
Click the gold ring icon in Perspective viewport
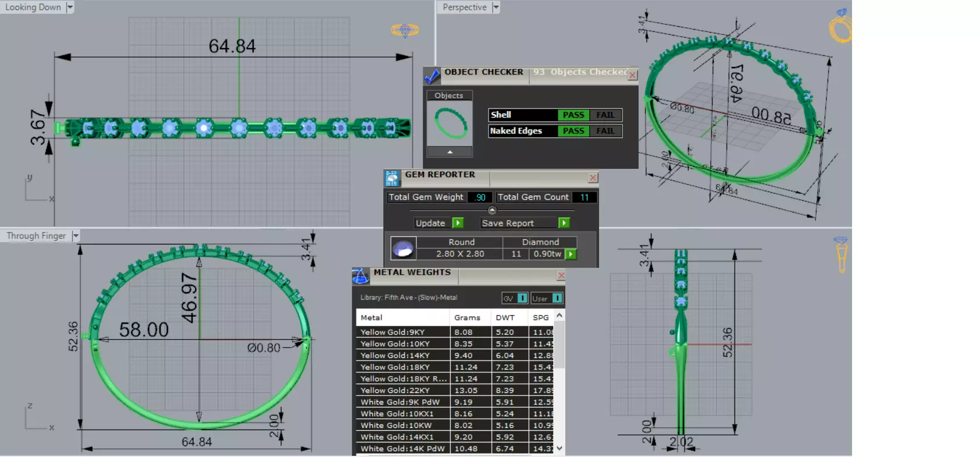click(841, 26)
